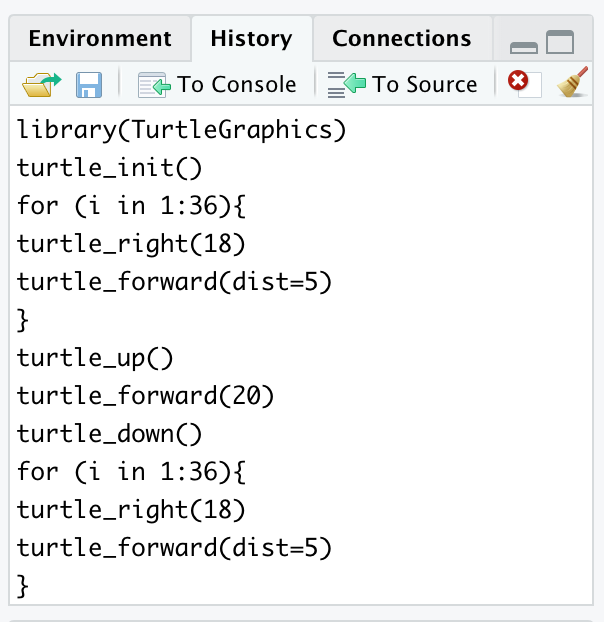This screenshot has height=622, width=604.
Task: Clear all history with the broom icon
Action: click(x=573, y=84)
